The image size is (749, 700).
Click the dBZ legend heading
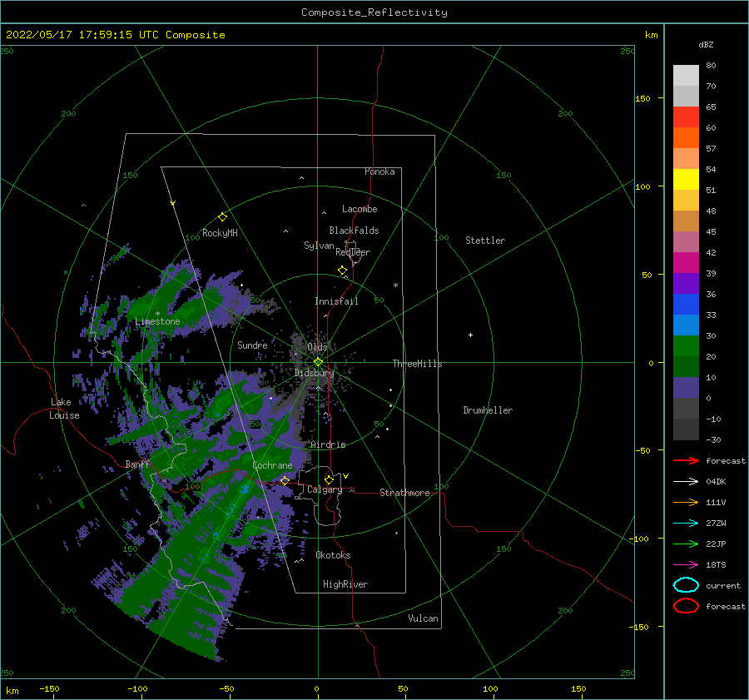706,45
